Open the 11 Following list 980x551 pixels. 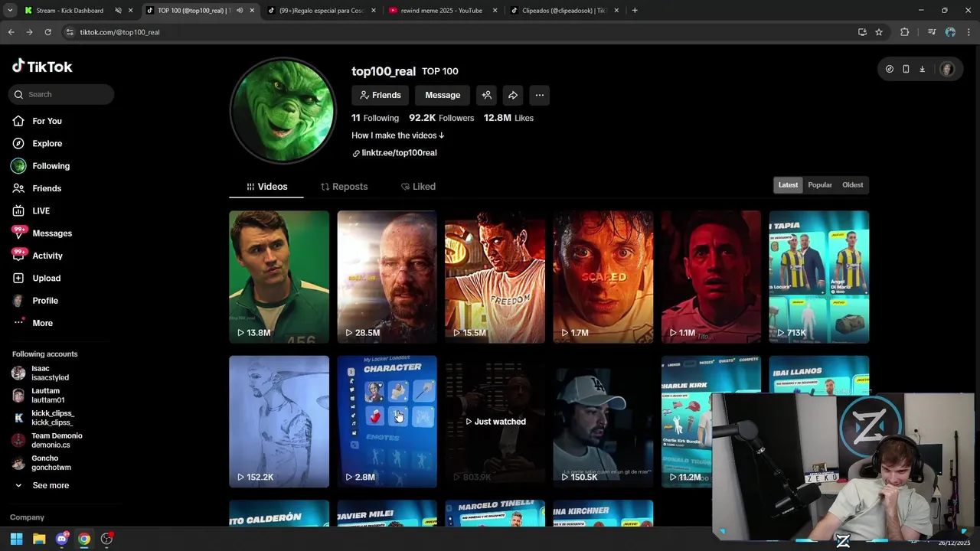[375, 118]
